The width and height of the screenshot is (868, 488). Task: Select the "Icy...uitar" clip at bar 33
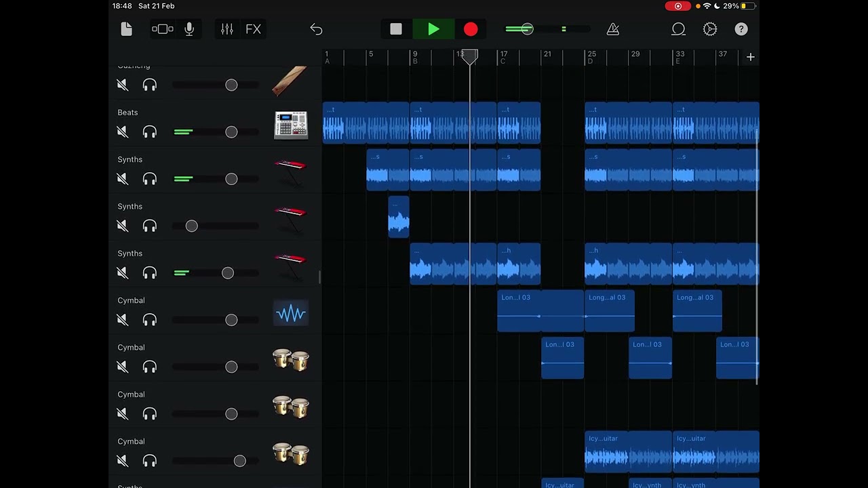tap(716, 452)
